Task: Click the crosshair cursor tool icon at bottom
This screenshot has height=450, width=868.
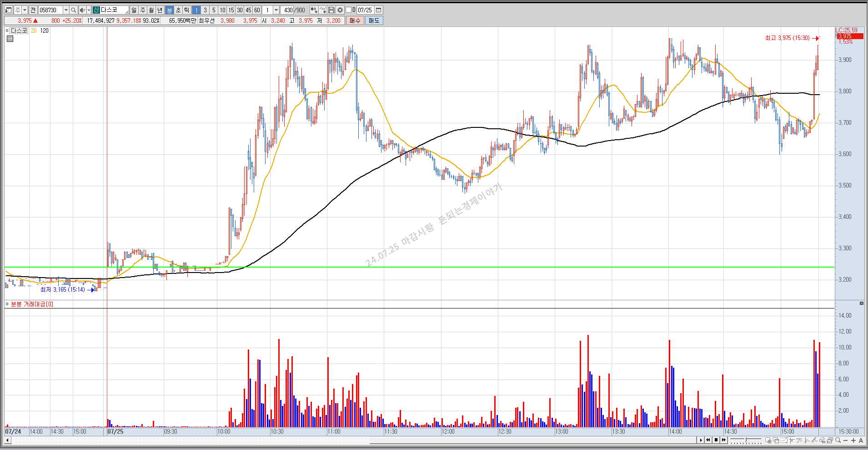Action: 792,440
